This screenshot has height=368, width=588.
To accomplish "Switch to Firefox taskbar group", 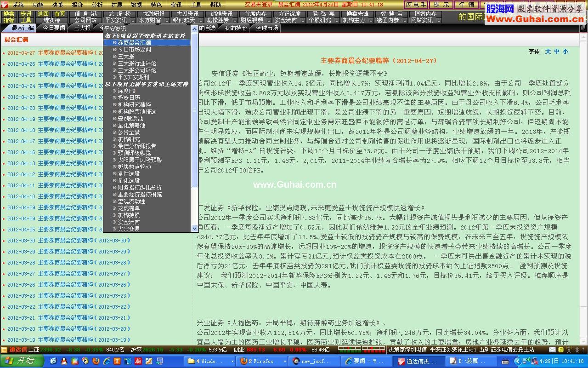I will 262,362.
